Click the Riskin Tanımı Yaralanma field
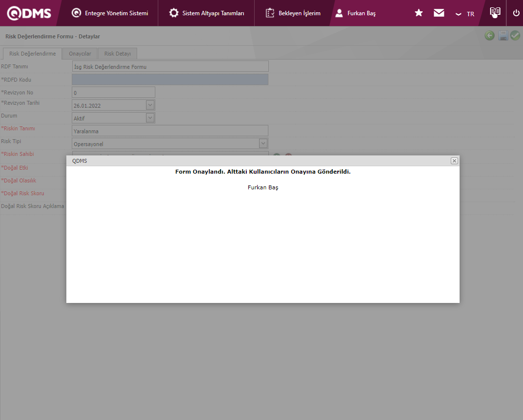 tap(170, 131)
